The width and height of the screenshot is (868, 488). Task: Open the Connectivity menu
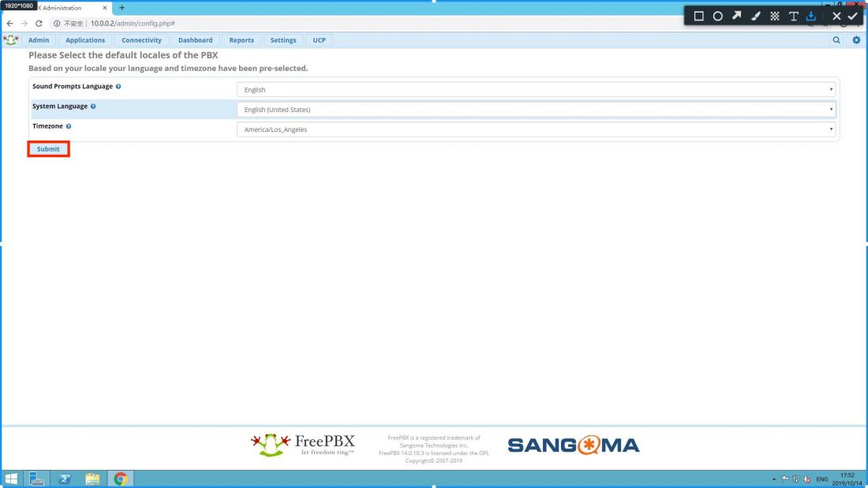pyautogui.click(x=141, y=40)
